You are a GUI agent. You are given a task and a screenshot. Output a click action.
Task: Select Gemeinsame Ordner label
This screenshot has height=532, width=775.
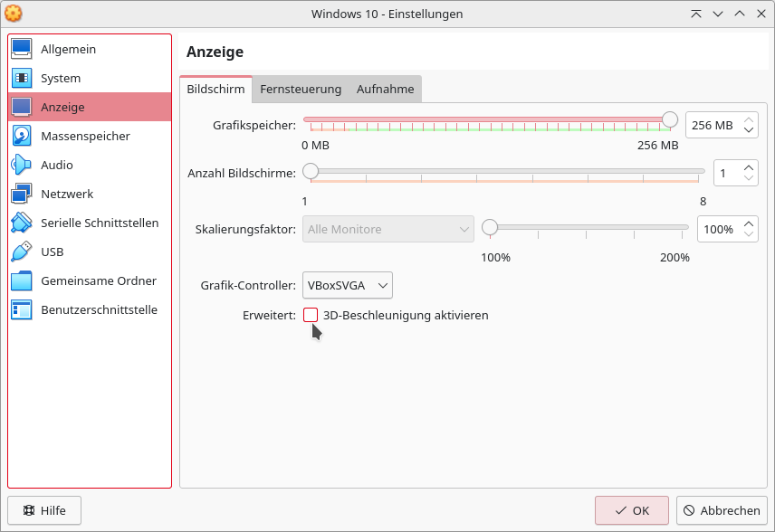(x=99, y=280)
